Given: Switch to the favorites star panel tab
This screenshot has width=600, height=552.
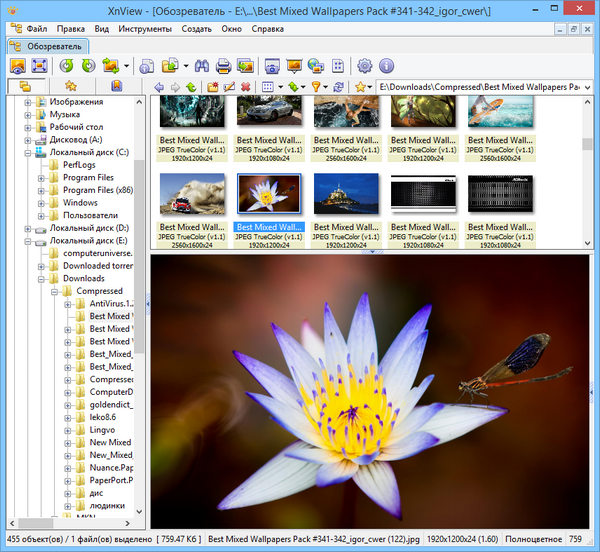Looking at the screenshot, I should [x=71, y=88].
